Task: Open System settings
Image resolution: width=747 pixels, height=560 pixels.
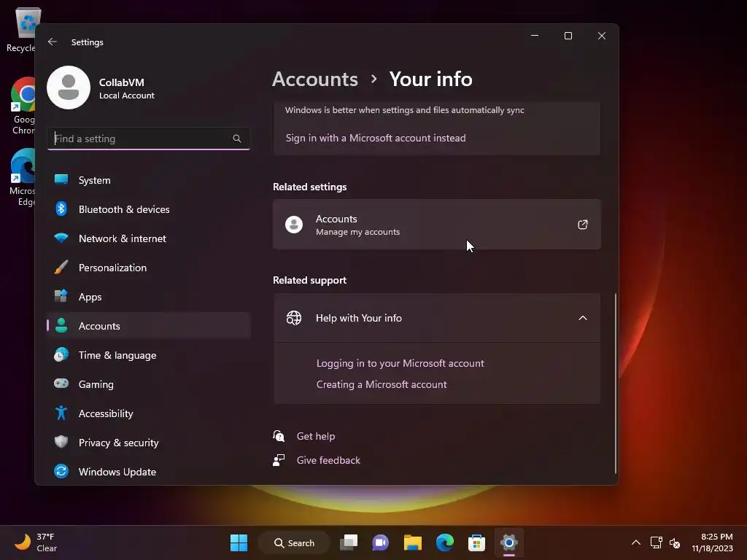Action: [149, 180]
